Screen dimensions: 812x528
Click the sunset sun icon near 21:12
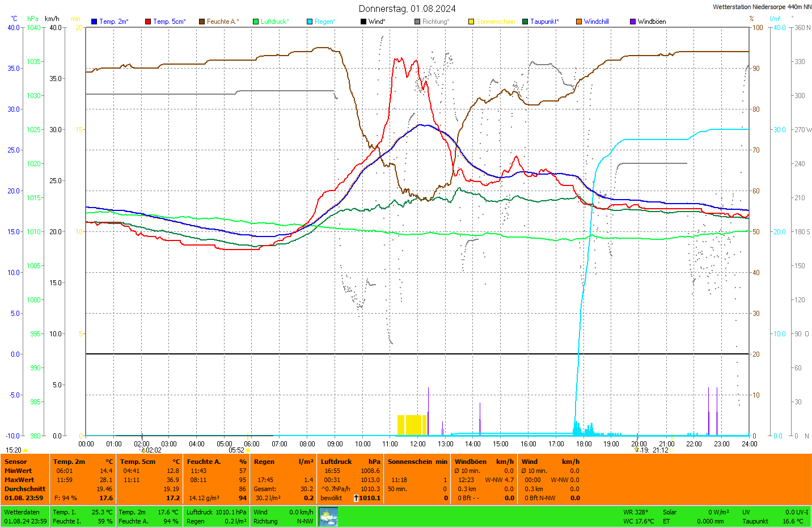pos(672,450)
